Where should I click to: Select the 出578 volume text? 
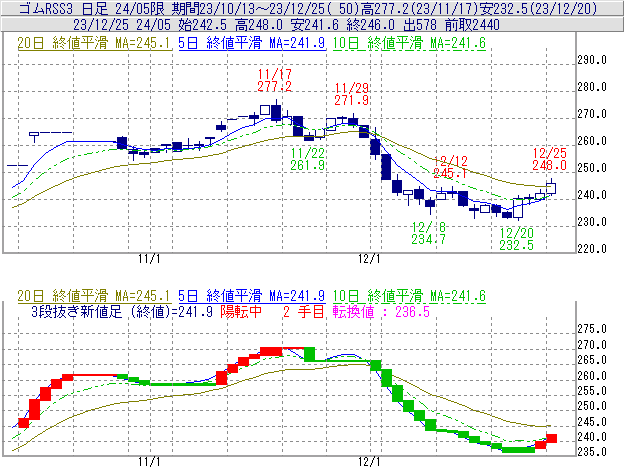tap(420, 25)
